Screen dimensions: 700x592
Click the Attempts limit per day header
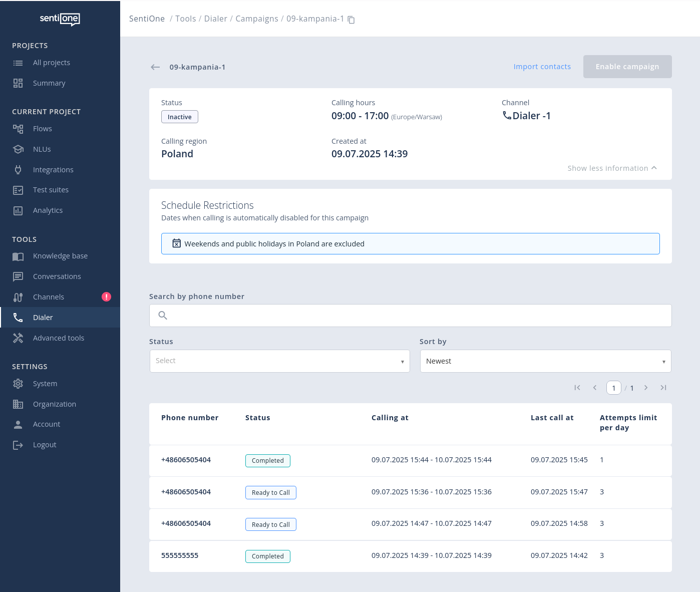tap(628, 423)
